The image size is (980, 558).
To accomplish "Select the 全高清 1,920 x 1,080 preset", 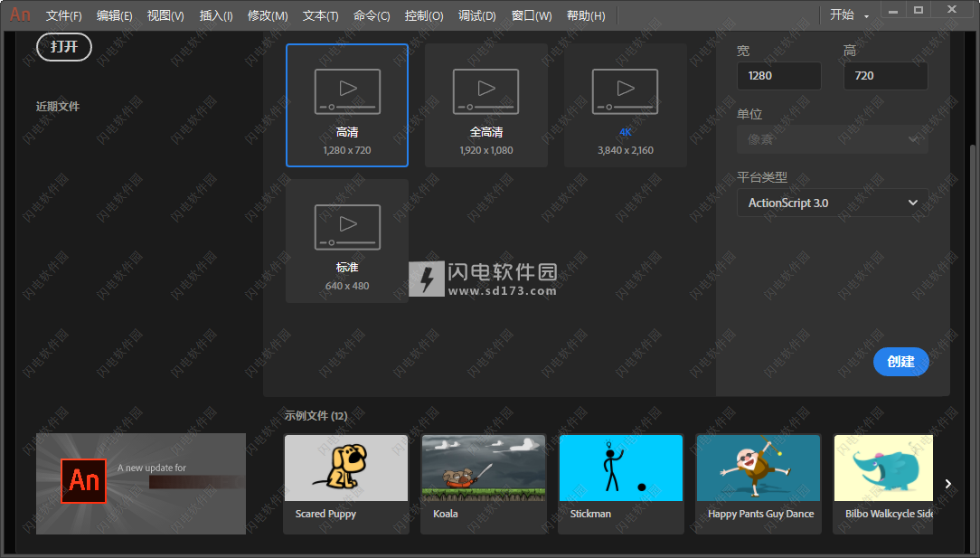I will [486, 105].
